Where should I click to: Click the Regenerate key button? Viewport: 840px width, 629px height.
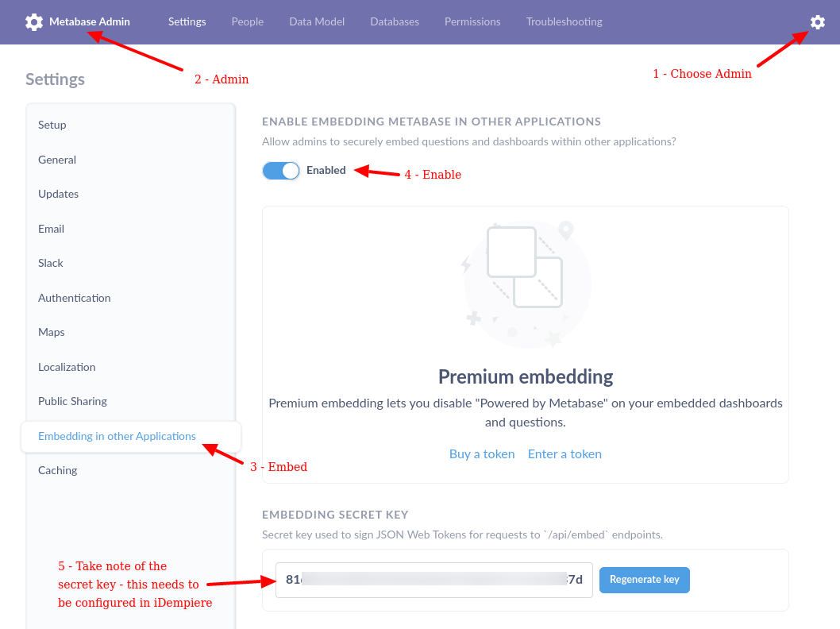(x=645, y=580)
